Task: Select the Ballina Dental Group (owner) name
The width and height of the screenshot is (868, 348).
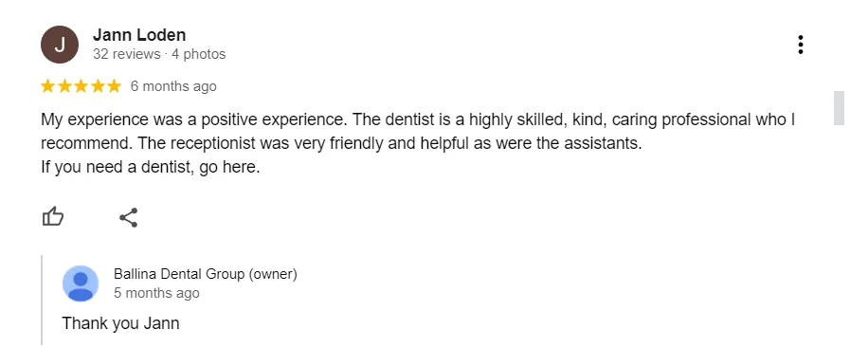Action: tap(206, 274)
